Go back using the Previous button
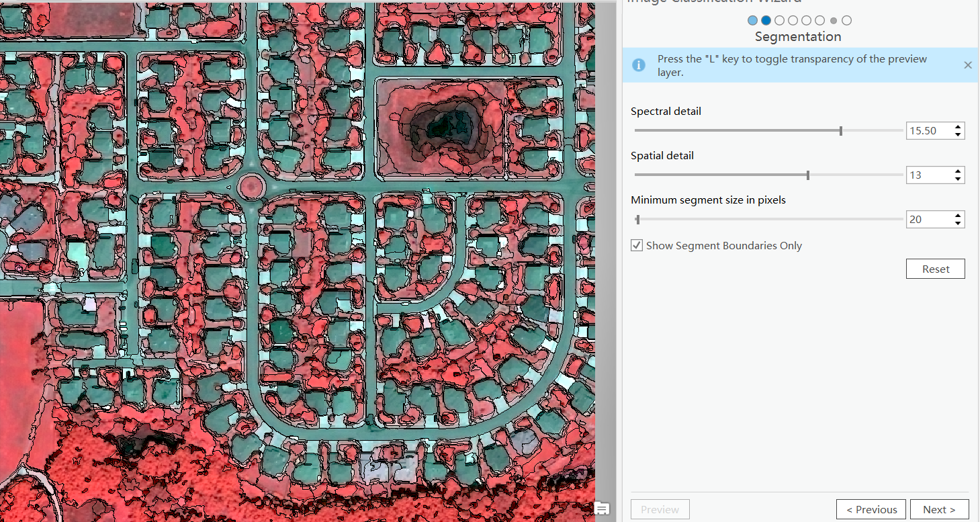Viewport: 980px width, 522px height. pyautogui.click(x=871, y=509)
